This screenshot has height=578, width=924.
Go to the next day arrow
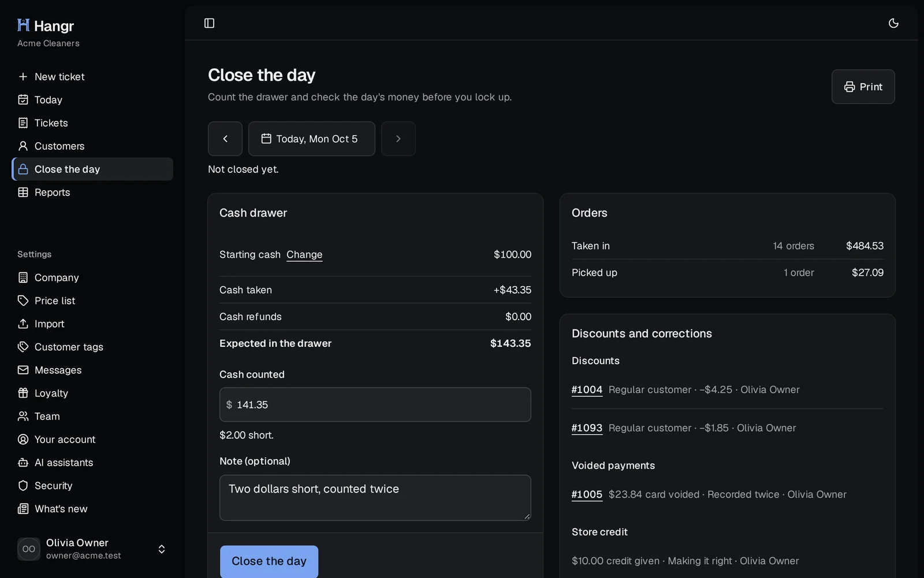point(398,139)
